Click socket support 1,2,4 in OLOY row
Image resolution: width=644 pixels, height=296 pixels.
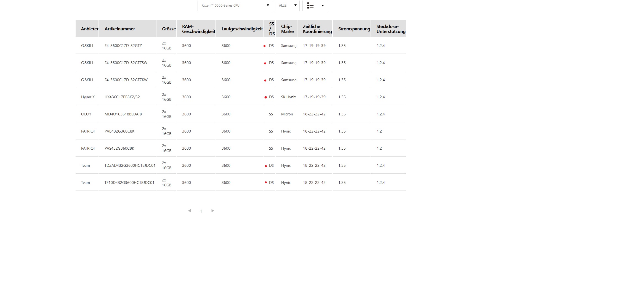pos(381,114)
